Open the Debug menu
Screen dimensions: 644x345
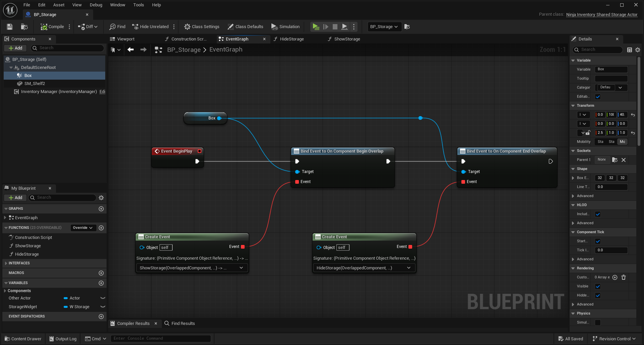pos(96,5)
